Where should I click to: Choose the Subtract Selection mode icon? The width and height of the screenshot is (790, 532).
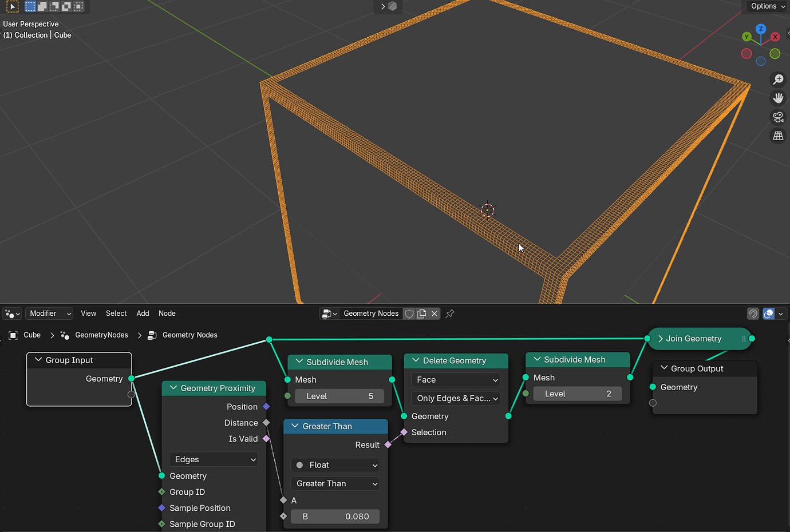click(x=54, y=6)
